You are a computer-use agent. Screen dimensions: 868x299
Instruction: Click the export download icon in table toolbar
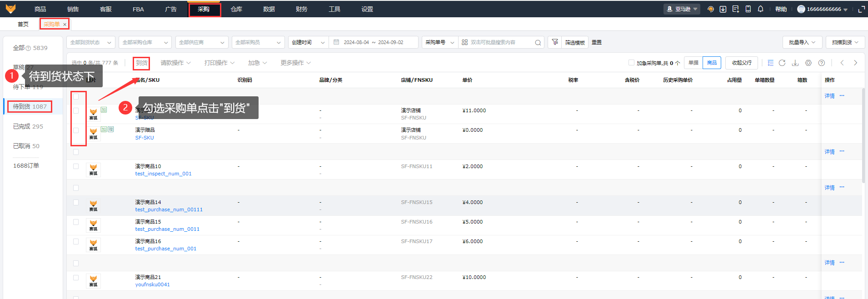tap(795, 63)
